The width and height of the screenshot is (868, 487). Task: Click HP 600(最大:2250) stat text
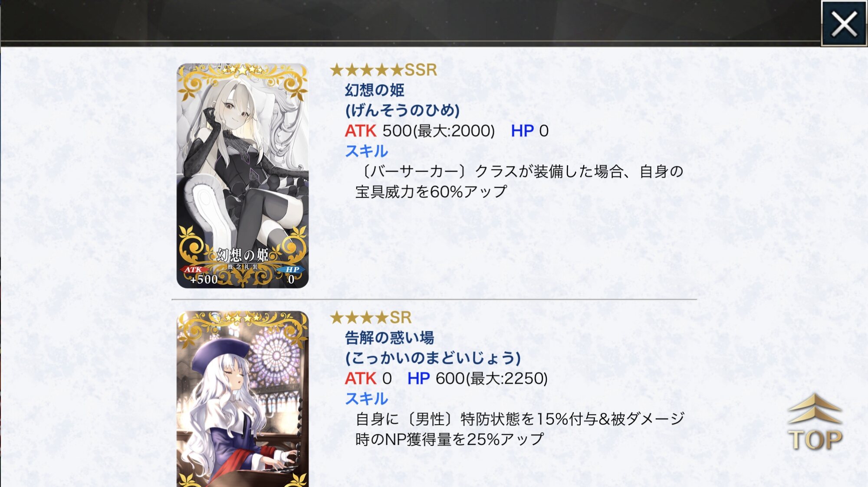coord(477,379)
